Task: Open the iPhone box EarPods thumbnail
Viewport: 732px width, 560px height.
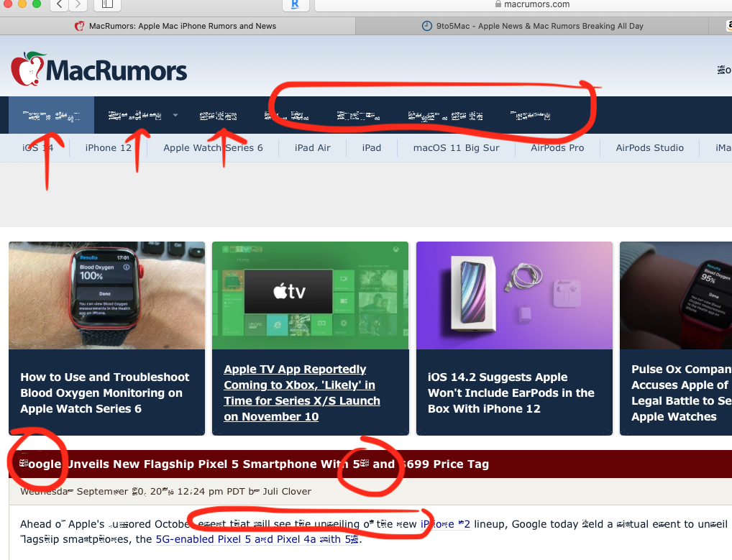Action: (514, 295)
